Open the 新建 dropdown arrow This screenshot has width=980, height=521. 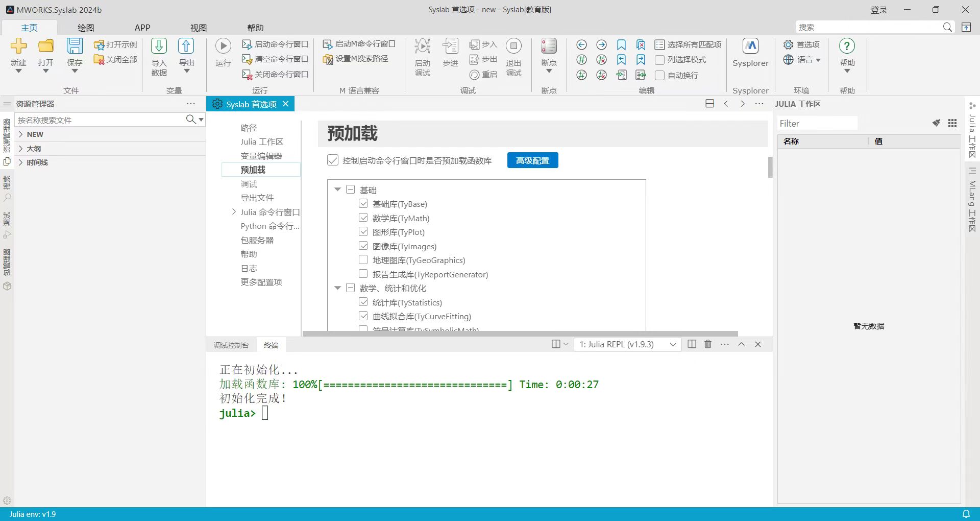(18, 71)
